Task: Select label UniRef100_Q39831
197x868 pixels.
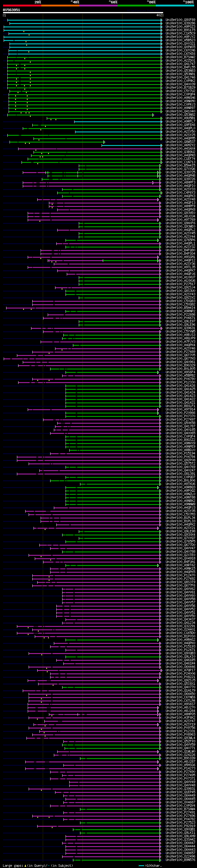Action: [x=180, y=789]
